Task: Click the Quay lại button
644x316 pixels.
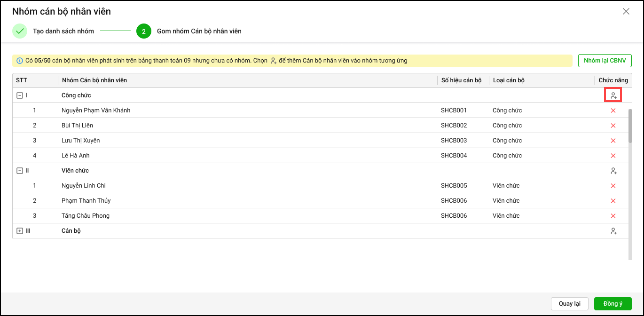Action: 569,304
